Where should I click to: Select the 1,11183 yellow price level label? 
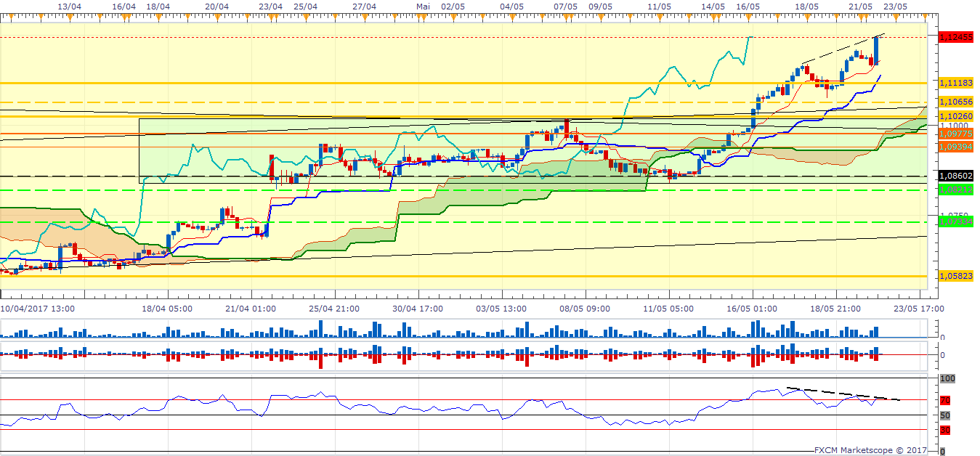956,84
